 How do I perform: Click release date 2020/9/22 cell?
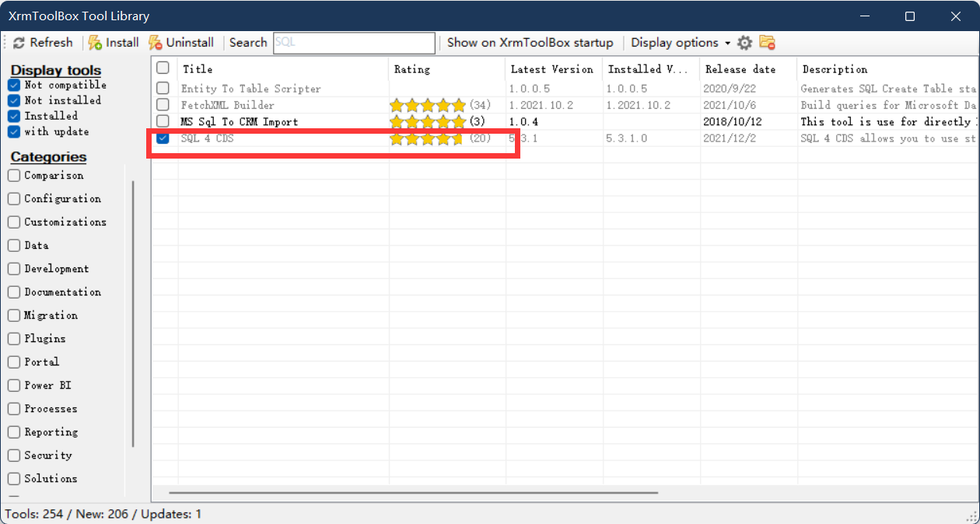click(x=730, y=89)
